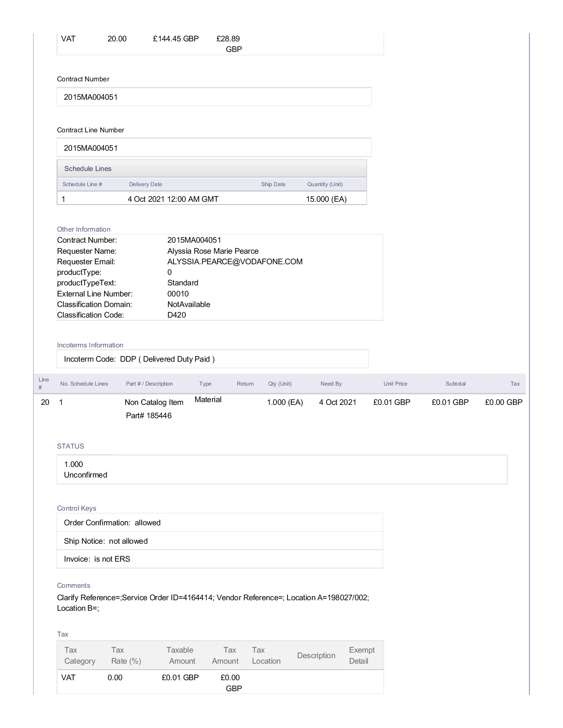Click the Other Information heading
This screenshot has width=563, height=728.
pos(84,229)
